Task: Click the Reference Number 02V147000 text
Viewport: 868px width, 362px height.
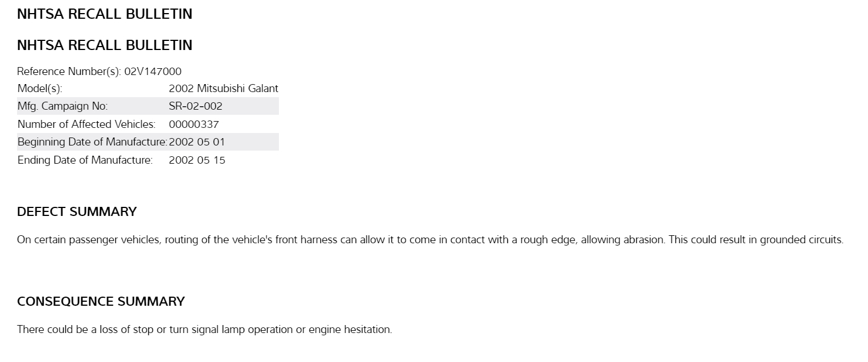Action: pos(99,72)
